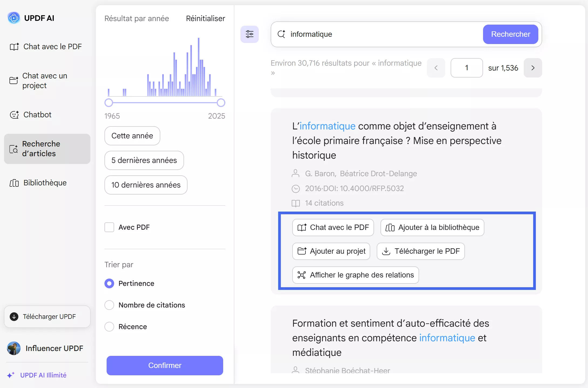The image size is (588, 388).
Task: Select the Nombre de citations sorting option
Action: point(109,305)
